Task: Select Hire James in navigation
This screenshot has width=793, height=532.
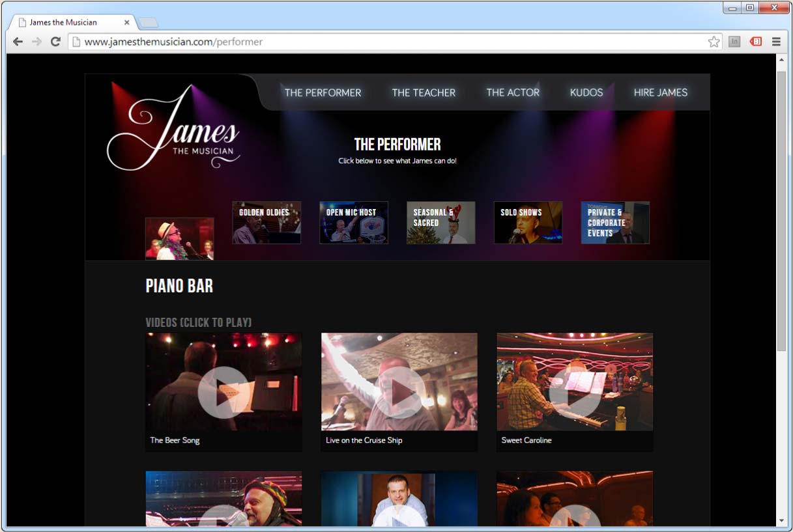Action: pos(661,92)
